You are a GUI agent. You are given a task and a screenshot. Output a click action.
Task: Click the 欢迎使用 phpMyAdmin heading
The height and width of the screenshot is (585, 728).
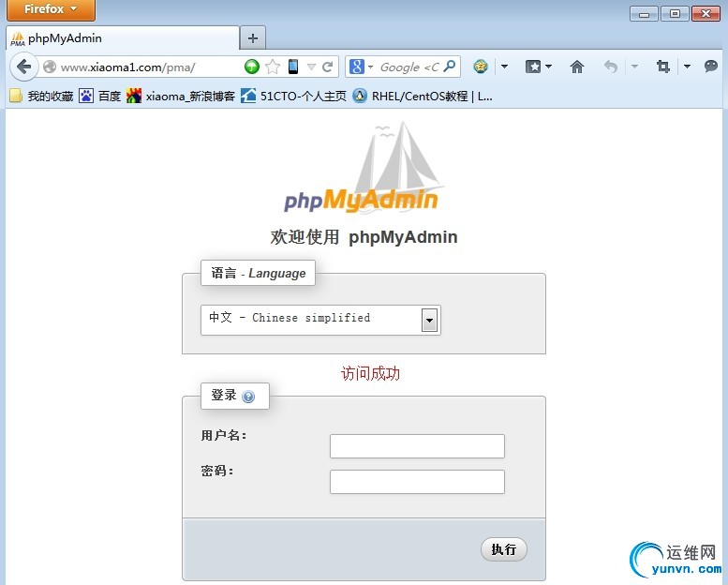coord(364,237)
